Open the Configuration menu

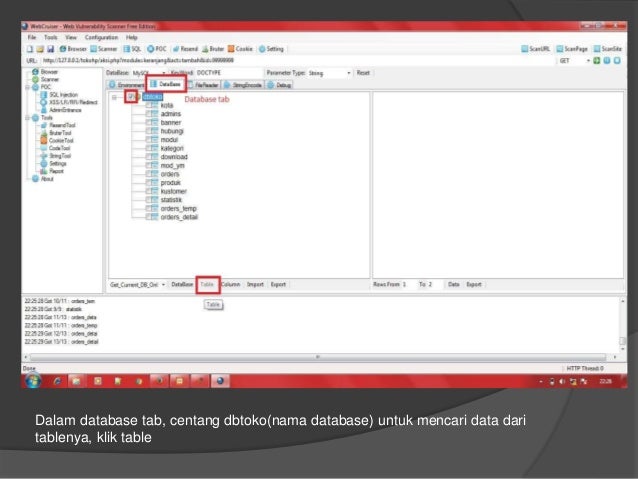101,37
